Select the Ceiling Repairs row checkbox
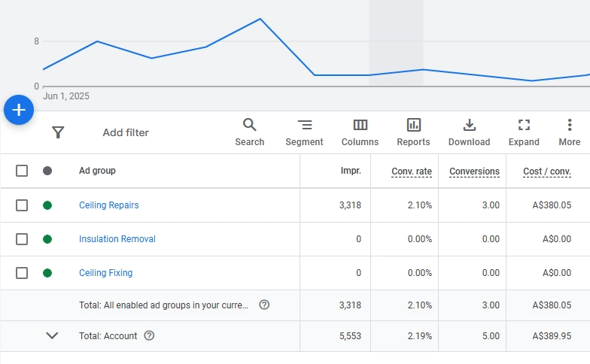Image resolution: width=590 pixels, height=364 pixels. coord(22,205)
